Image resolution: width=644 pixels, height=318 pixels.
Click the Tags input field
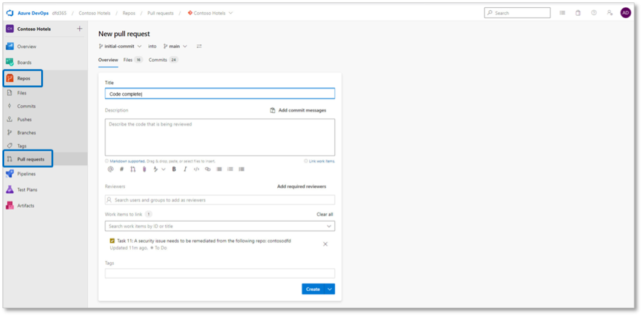point(220,273)
